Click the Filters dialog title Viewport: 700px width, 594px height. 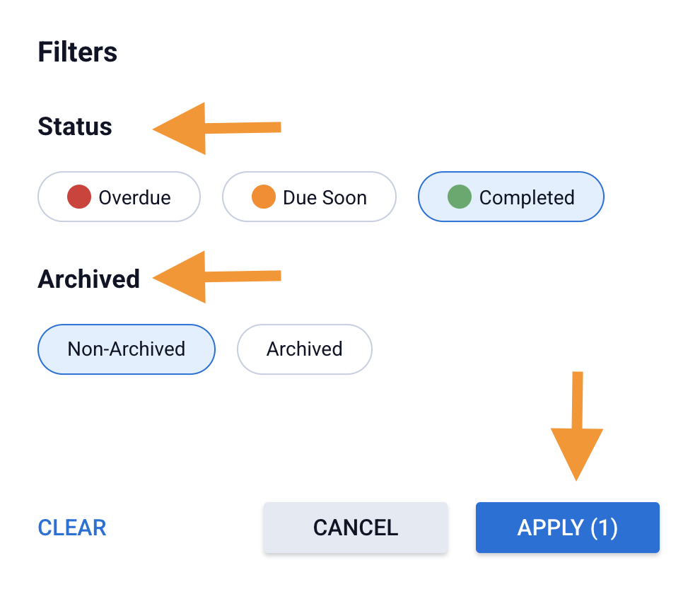(x=78, y=52)
